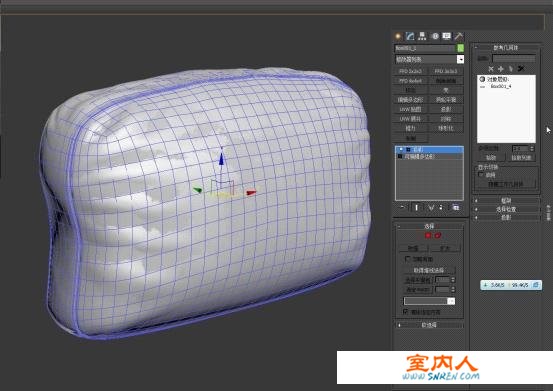Toggle the checked checkbox at selection rollout bottom

[x=406, y=312]
